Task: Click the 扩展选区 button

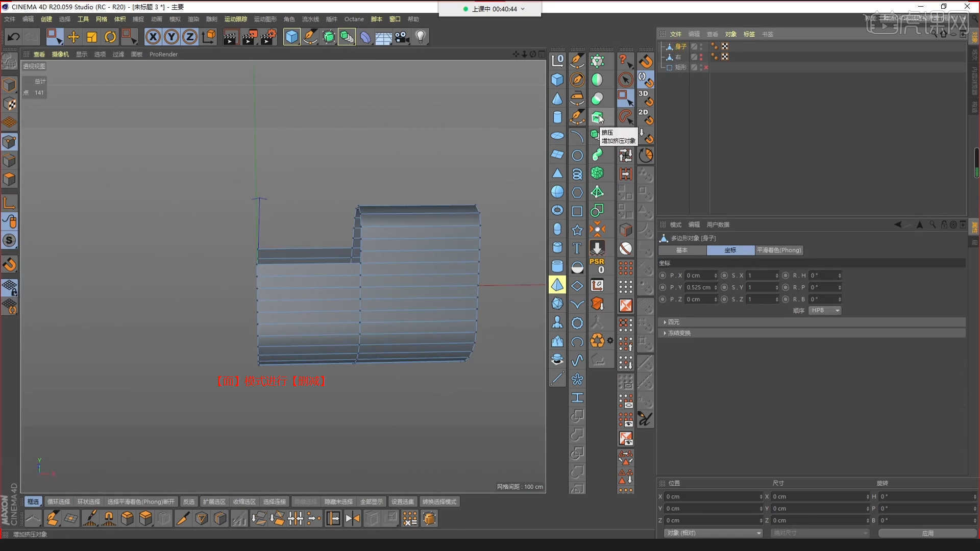Action: point(214,502)
